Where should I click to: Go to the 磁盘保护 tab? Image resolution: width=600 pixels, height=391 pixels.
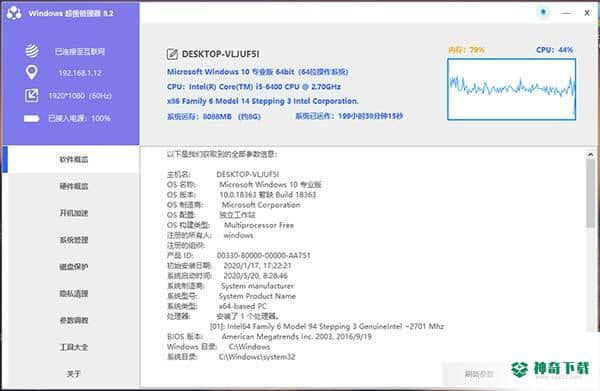pyautogui.click(x=73, y=267)
